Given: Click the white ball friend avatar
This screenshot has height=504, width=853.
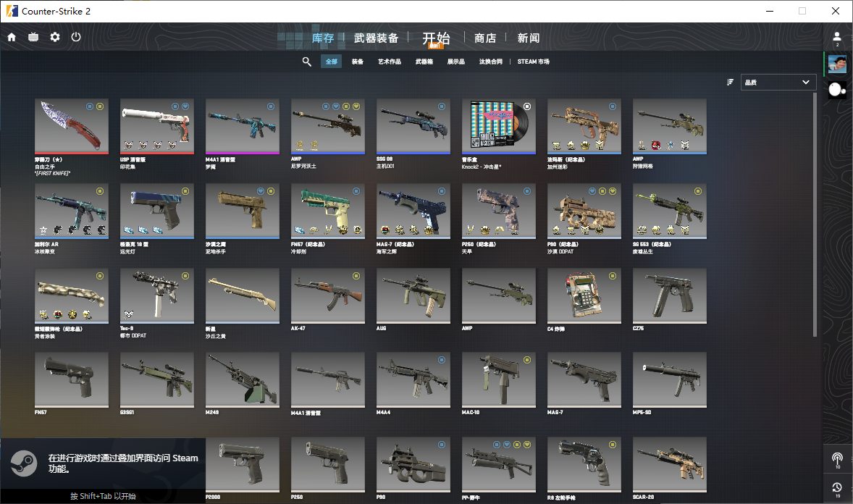Looking at the screenshot, I should 837,89.
